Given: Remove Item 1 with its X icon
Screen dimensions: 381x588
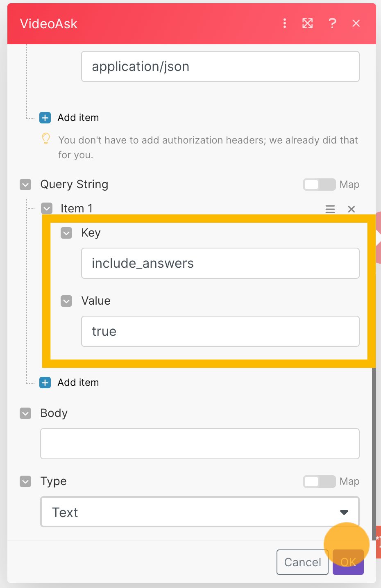Looking at the screenshot, I should 351,209.
